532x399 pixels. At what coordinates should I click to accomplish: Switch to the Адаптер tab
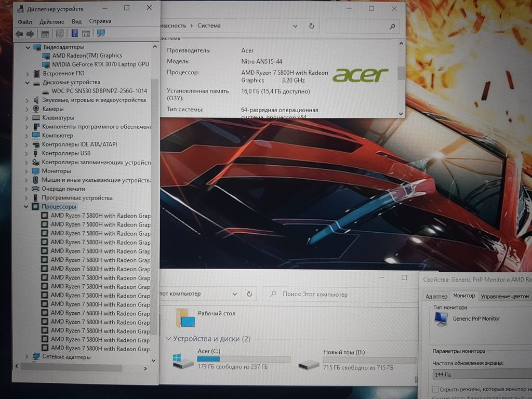(436, 296)
